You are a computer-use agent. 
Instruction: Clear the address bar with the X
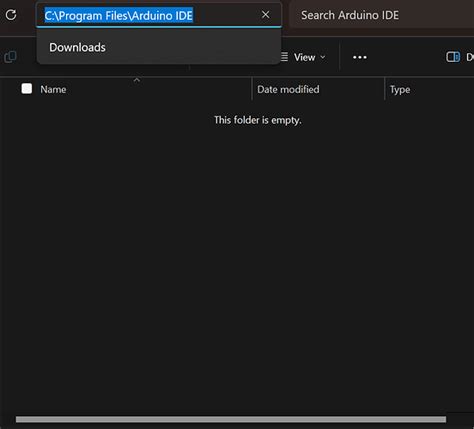click(265, 15)
